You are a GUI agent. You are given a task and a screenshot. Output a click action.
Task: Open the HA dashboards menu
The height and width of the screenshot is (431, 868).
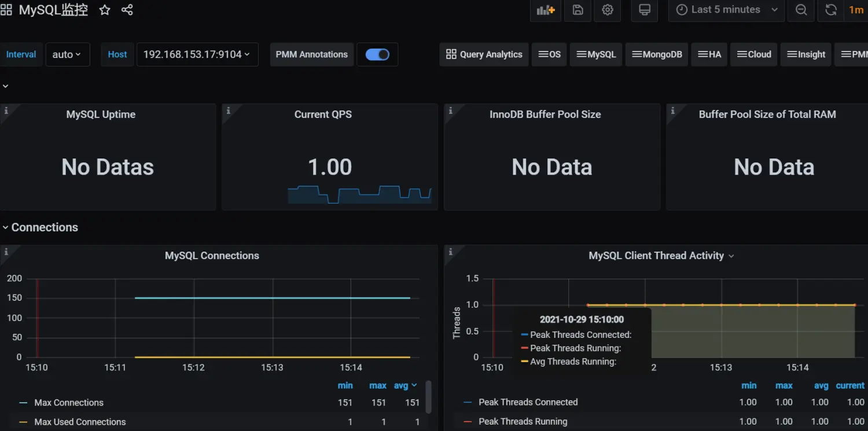[709, 54]
